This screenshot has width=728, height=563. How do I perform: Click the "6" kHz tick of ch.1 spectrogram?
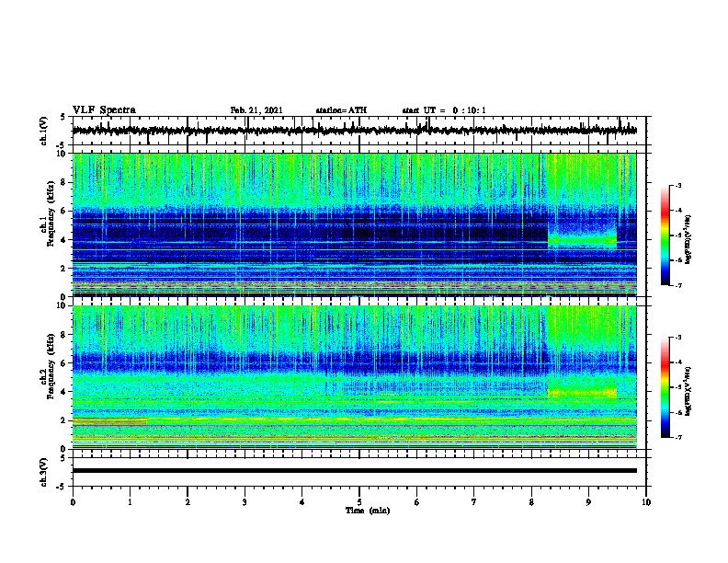coord(63,211)
